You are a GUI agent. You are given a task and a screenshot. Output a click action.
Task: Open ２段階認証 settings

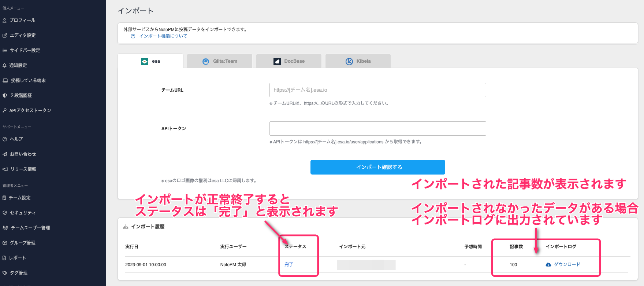pyautogui.click(x=21, y=95)
